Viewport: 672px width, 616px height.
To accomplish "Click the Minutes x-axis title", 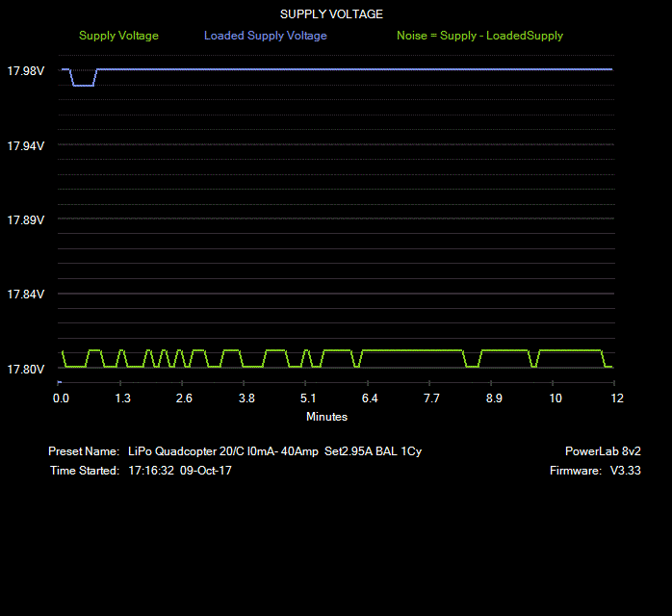I will [326, 417].
